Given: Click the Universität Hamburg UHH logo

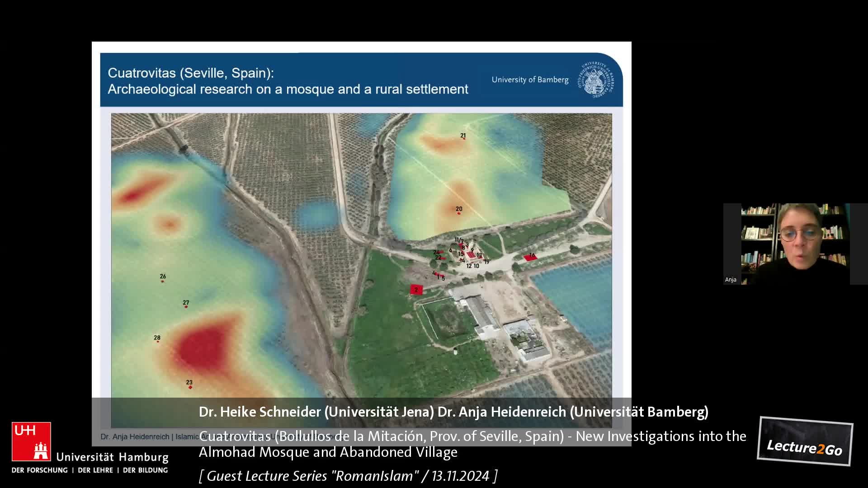Looking at the screenshot, I should [x=31, y=441].
